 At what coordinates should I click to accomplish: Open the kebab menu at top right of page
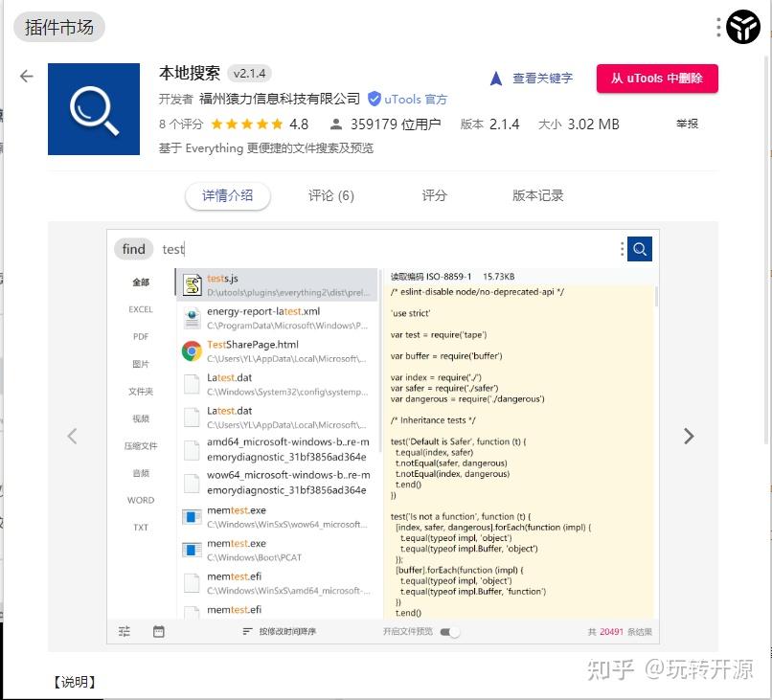[x=716, y=27]
